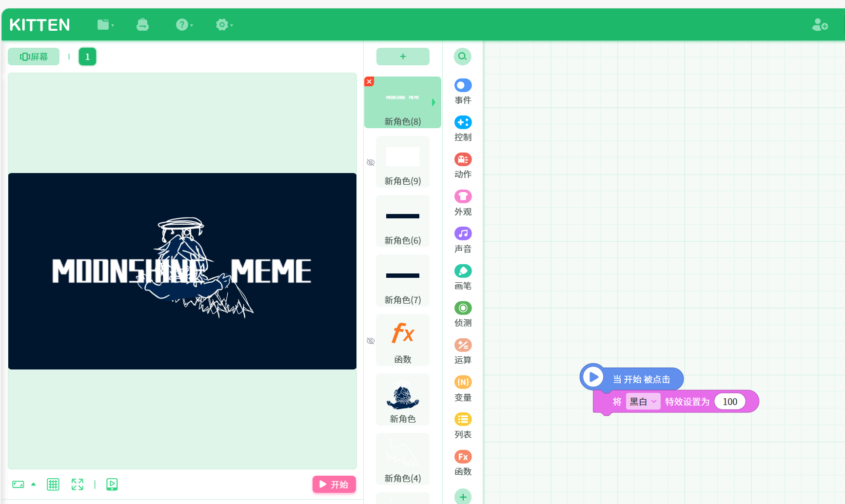Viewport: 845px width, 504px height.
Task: Toggle the stage grid overlay
Action: pos(53,485)
